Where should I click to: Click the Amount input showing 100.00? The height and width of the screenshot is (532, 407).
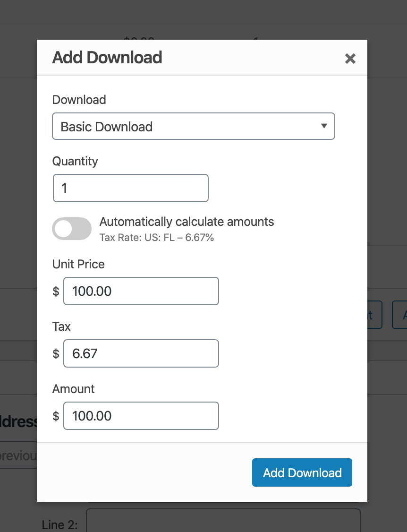coord(141,416)
